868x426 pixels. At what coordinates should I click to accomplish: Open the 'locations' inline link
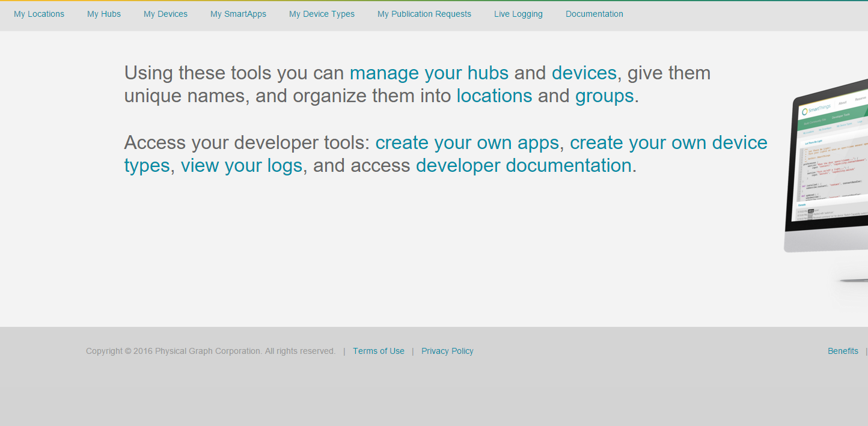click(494, 96)
